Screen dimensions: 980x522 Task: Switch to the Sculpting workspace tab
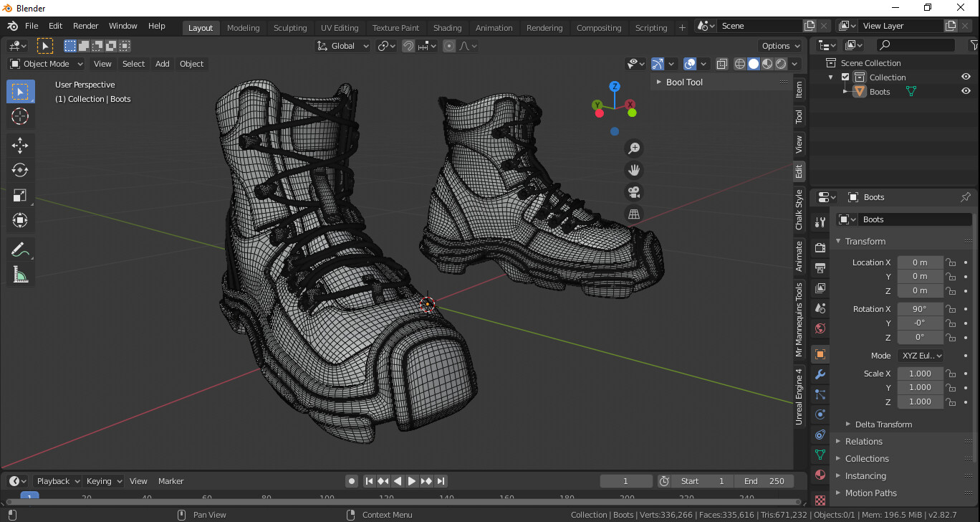290,27
